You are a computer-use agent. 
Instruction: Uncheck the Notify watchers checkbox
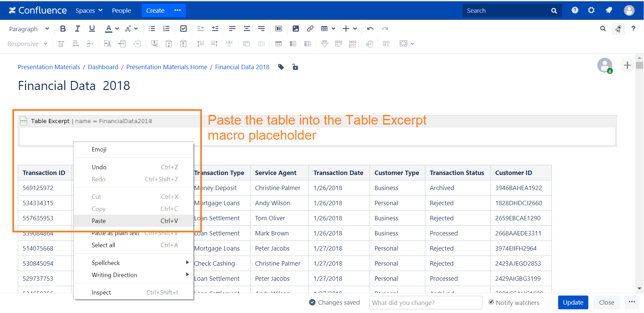[491, 302]
